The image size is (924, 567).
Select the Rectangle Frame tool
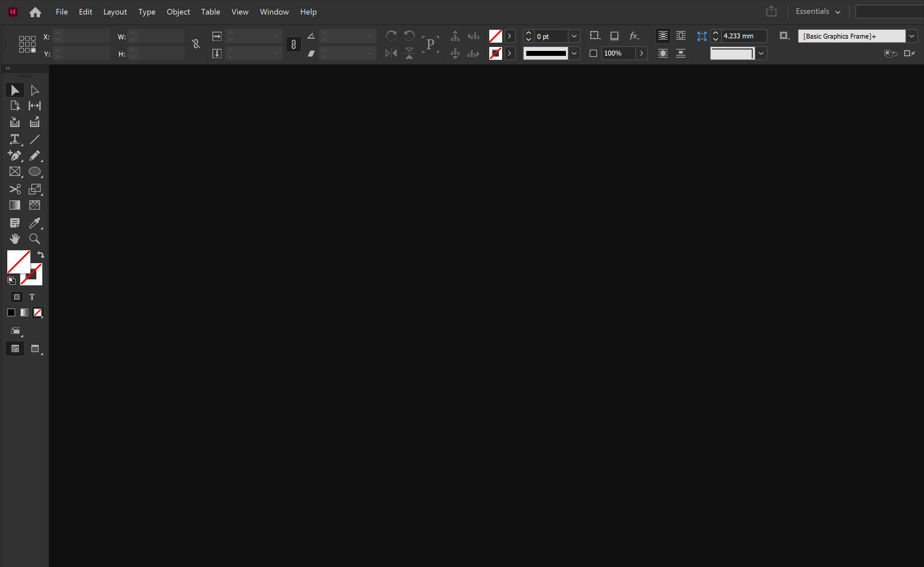point(15,172)
